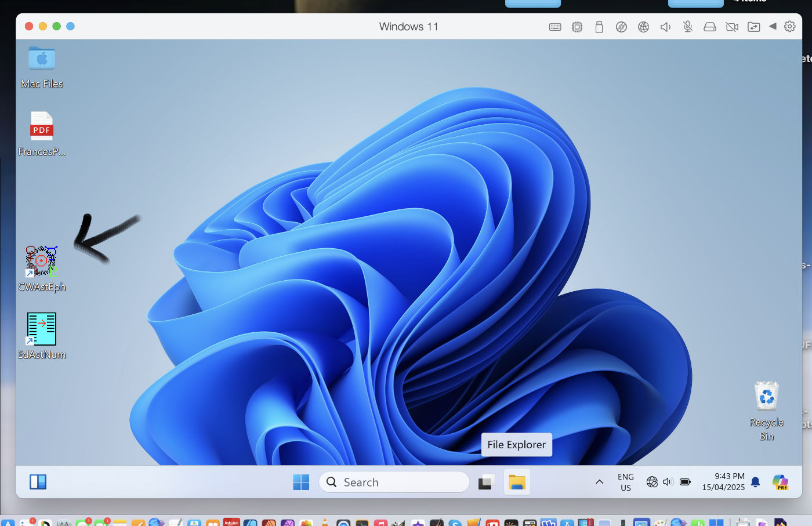Open File Explorer from the taskbar
Image resolution: width=812 pixels, height=526 pixels.
pyautogui.click(x=516, y=482)
